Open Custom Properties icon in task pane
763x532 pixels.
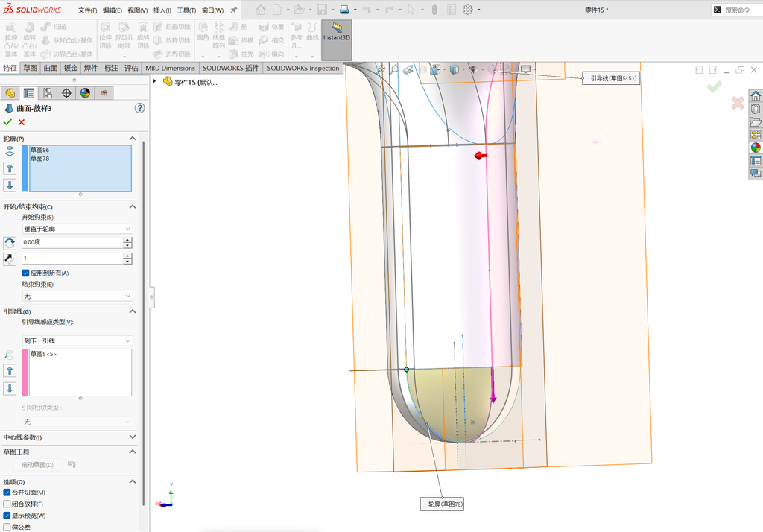pyautogui.click(x=756, y=161)
